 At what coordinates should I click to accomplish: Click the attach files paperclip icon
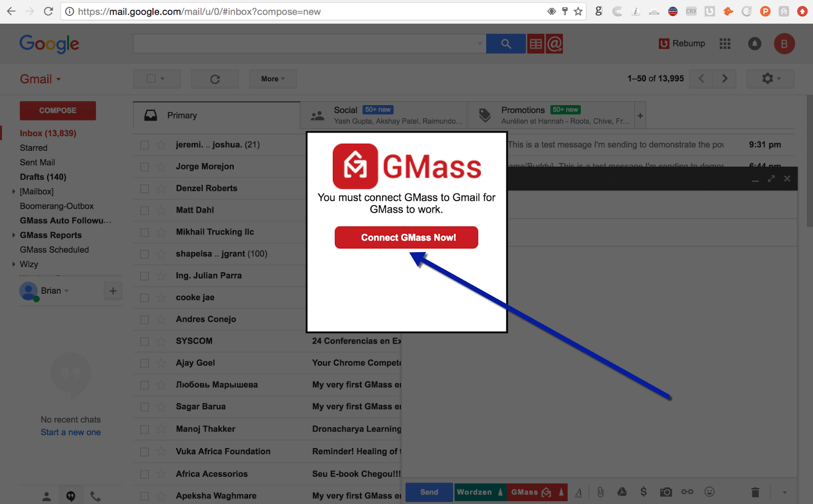click(600, 492)
